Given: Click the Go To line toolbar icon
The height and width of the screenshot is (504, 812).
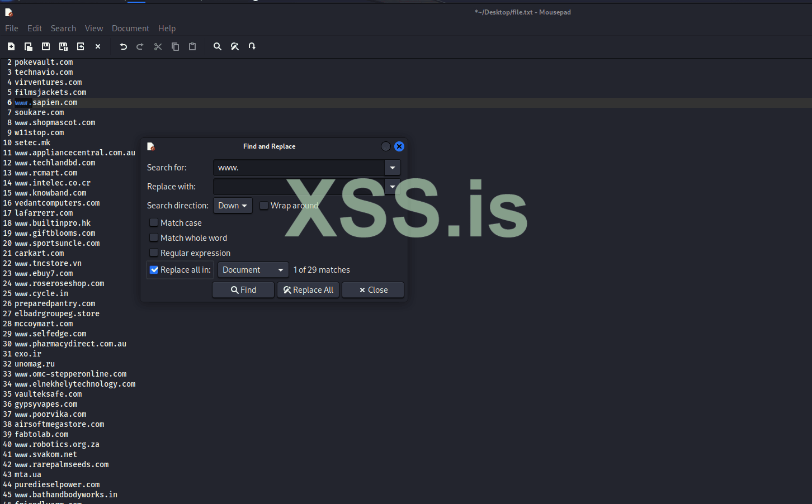Looking at the screenshot, I should pyautogui.click(x=252, y=46).
